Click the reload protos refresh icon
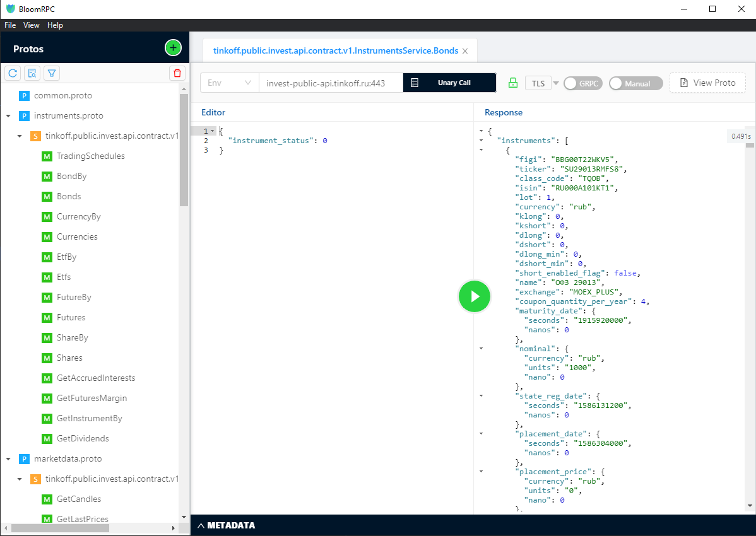756x536 pixels. click(13, 73)
